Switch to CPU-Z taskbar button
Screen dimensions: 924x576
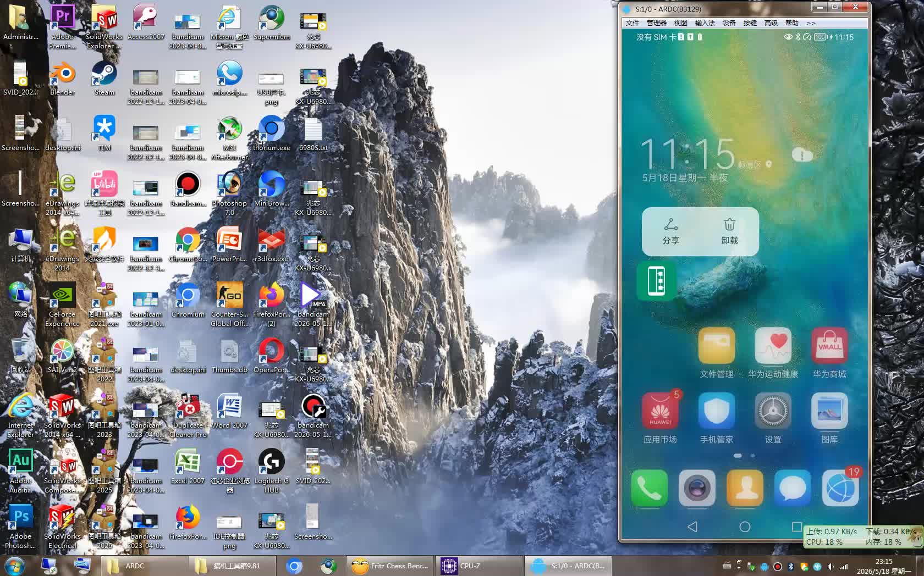[x=479, y=566]
